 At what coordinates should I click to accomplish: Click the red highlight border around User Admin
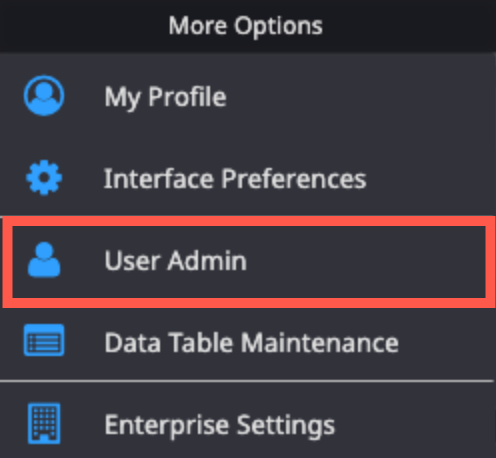(249, 221)
